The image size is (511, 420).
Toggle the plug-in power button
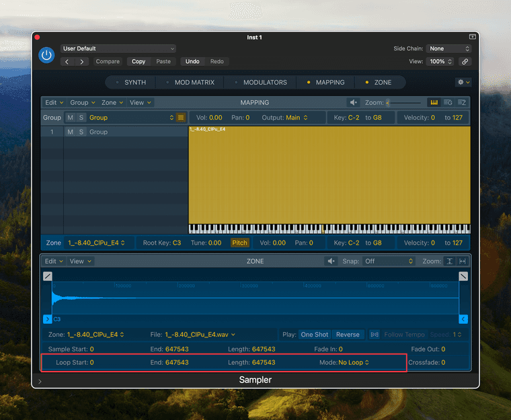pyautogui.click(x=46, y=55)
